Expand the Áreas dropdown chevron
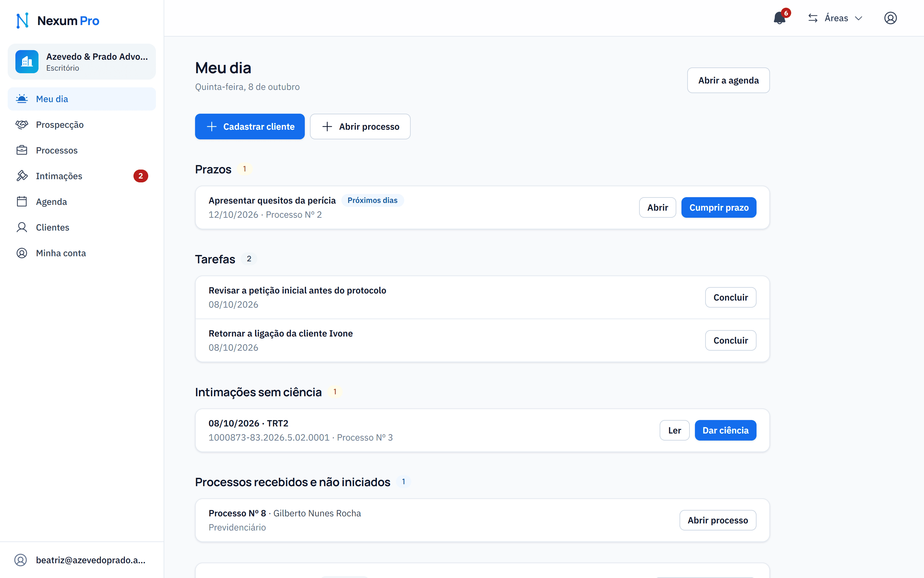This screenshot has height=578, width=924. click(858, 18)
